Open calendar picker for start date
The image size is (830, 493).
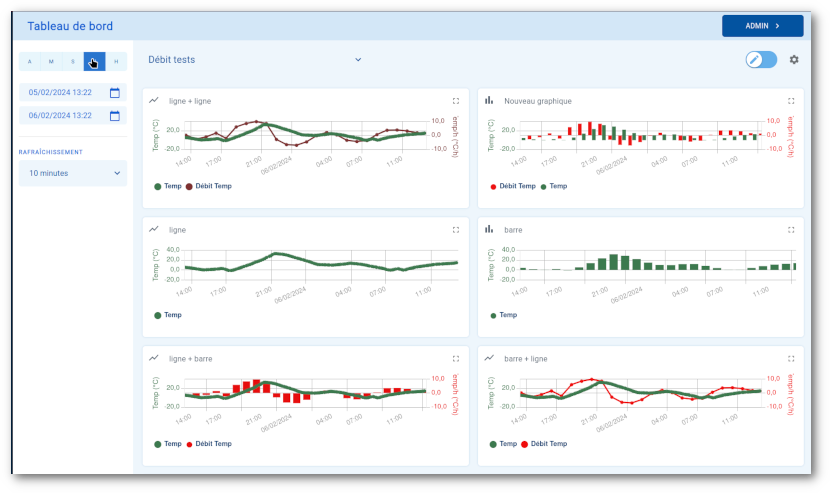pos(115,93)
